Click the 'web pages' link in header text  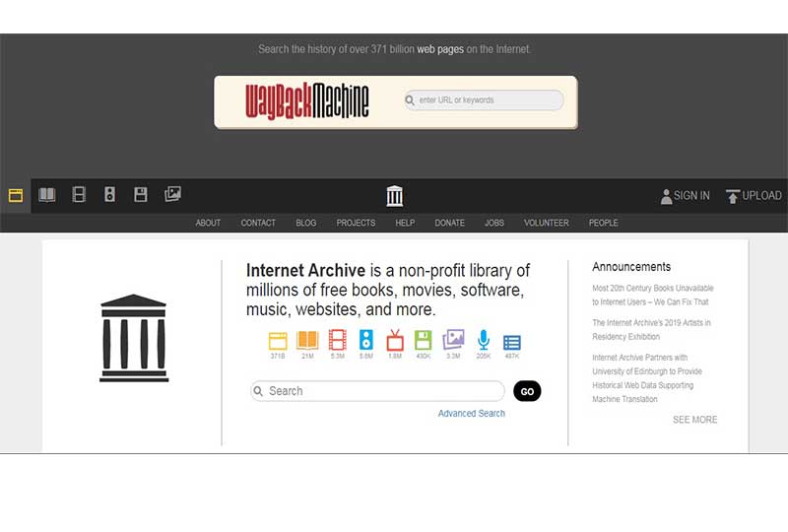(440, 49)
